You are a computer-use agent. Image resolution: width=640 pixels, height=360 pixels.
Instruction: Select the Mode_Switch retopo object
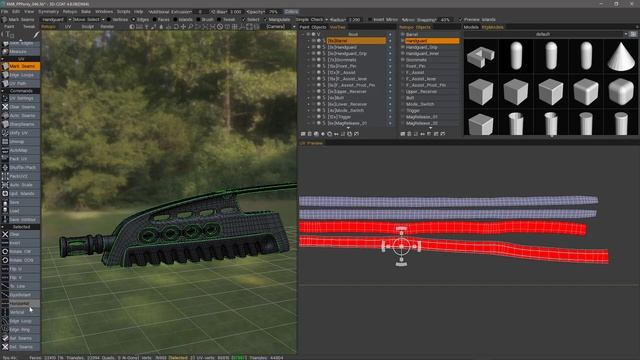pyautogui.click(x=420, y=104)
